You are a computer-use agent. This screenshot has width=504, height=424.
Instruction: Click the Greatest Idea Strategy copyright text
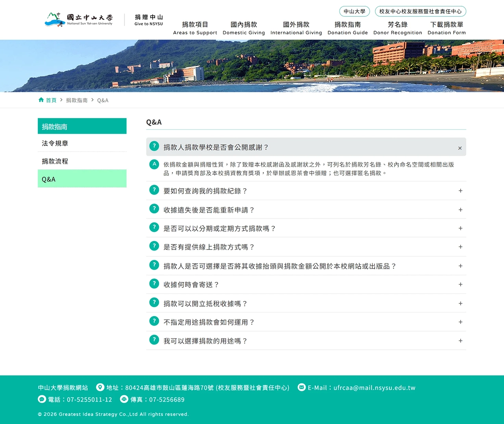click(113, 414)
